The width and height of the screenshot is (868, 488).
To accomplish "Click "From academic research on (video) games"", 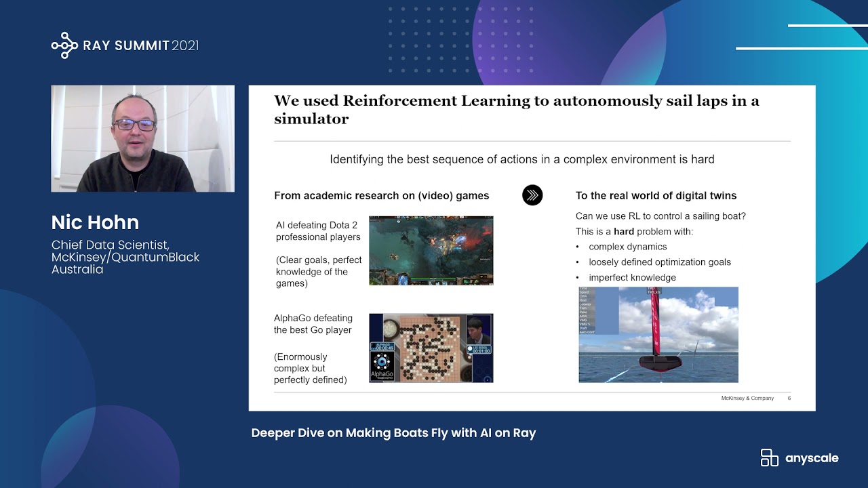I will pos(381,195).
